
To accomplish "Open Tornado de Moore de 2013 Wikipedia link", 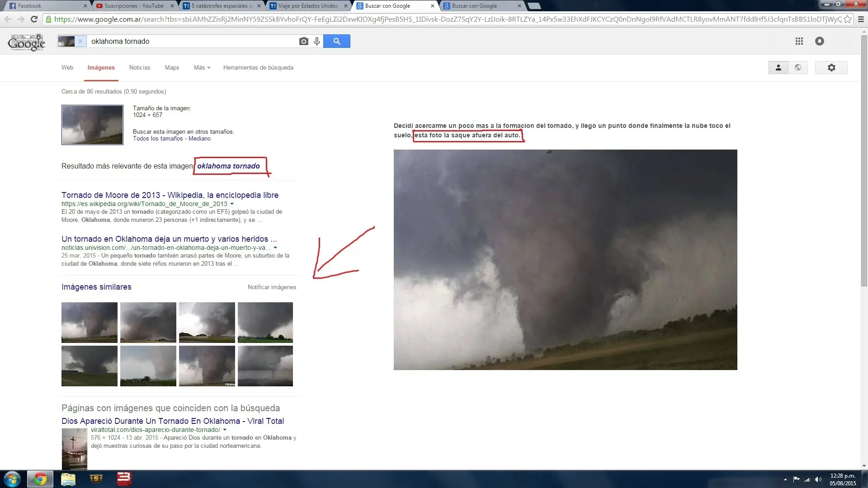I will coord(170,195).
